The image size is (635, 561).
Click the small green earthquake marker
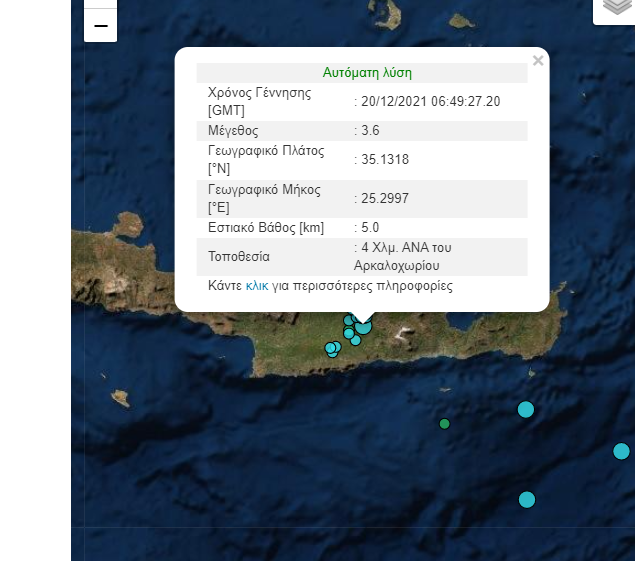[x=444, y=424]
